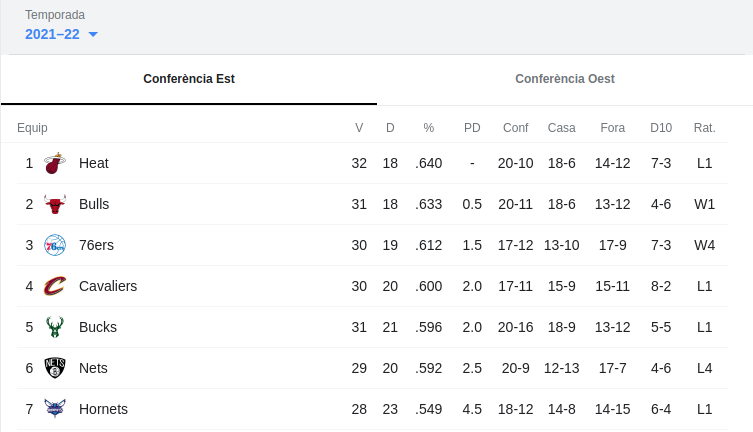
Task: Click the Rat. column header
Action: [x=704, y=128]
